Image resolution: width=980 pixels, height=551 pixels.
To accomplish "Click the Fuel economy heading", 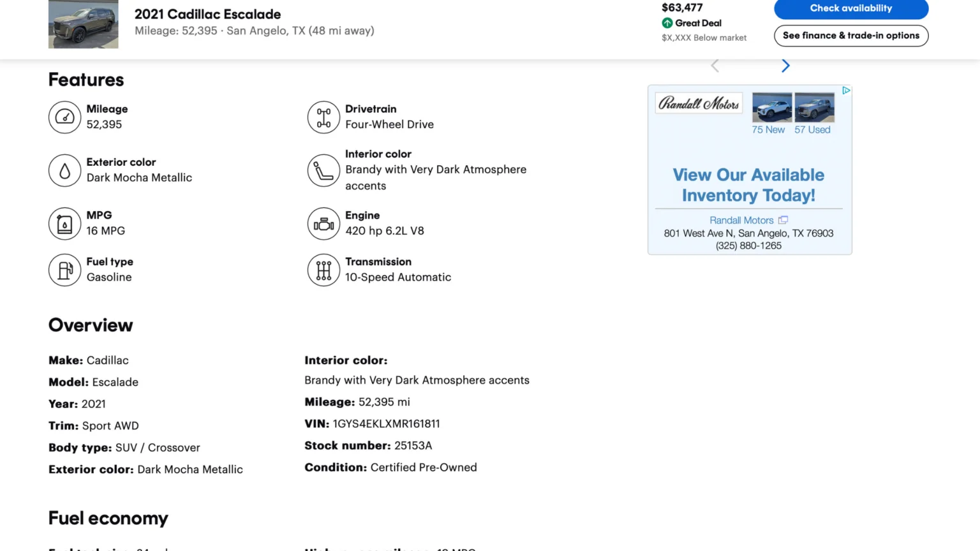I will 108,518.
